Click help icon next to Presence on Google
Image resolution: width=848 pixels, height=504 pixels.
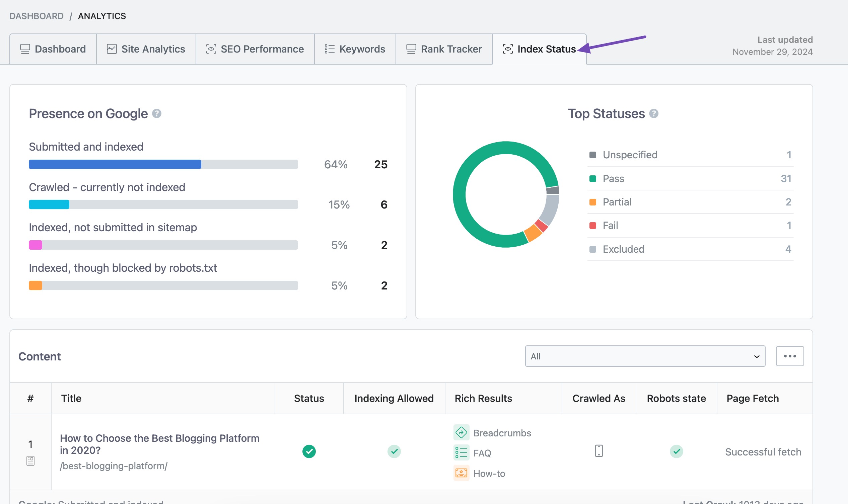pos(157,113)
